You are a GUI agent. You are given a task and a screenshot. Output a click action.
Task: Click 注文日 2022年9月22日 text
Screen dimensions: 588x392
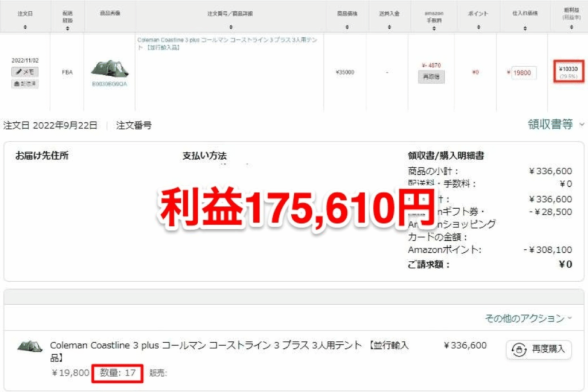pyautogui.click(x=51, y=125)
